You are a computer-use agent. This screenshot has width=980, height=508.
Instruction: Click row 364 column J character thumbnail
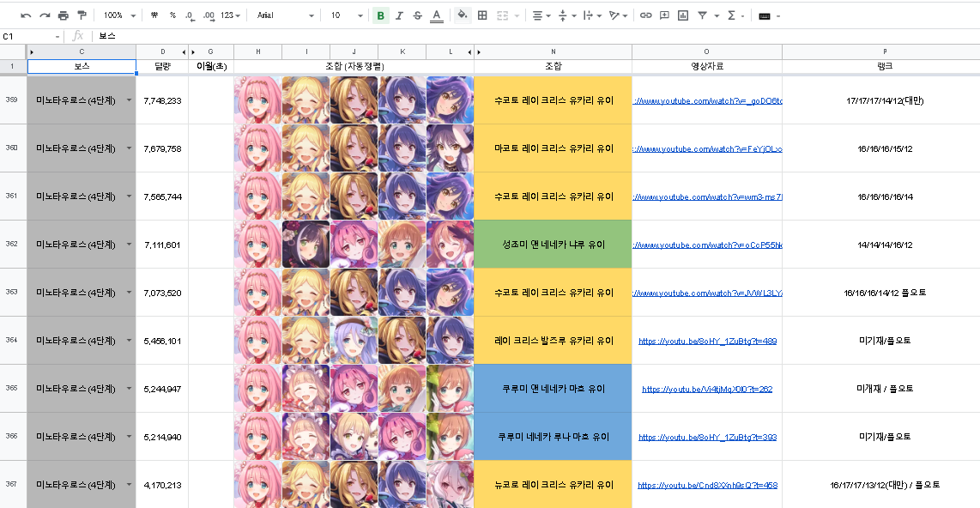point(354,341)
